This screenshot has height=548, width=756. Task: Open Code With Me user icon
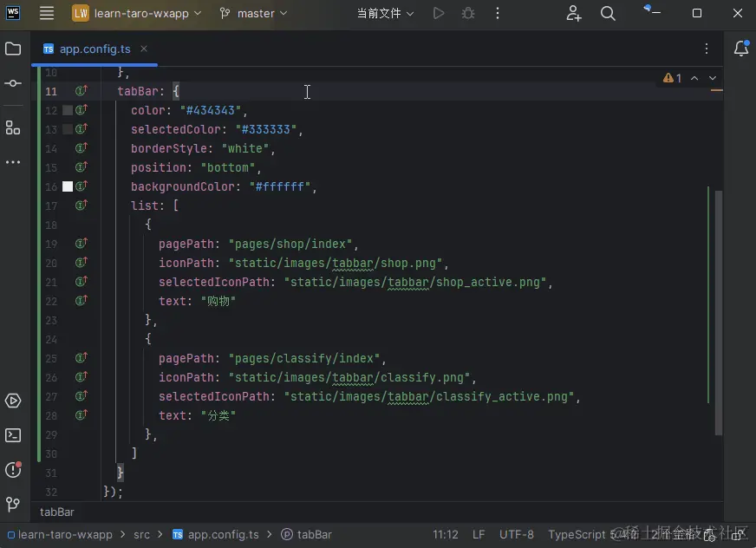coord(573,13)
